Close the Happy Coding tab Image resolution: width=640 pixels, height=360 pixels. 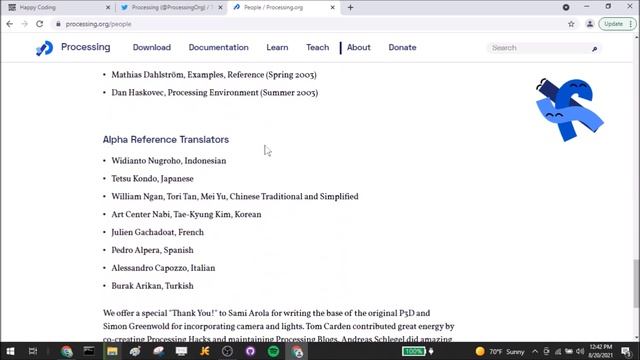(x=108, y=7)
